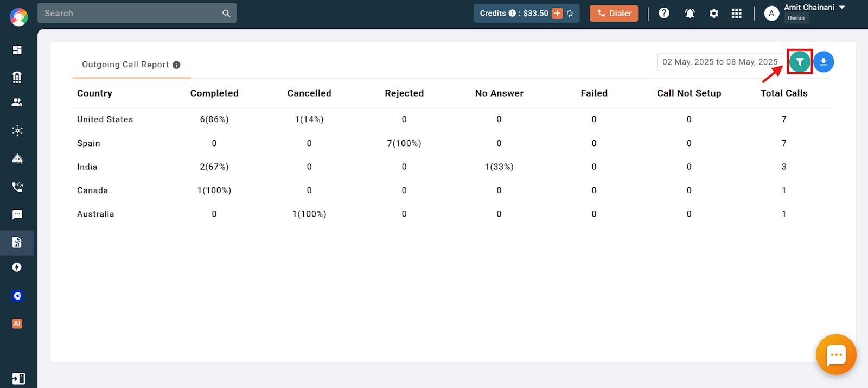Click the 2(67%) completed value for India
Image resolution: width=868 pixels, height=388 pixels.
click(214, 167)
